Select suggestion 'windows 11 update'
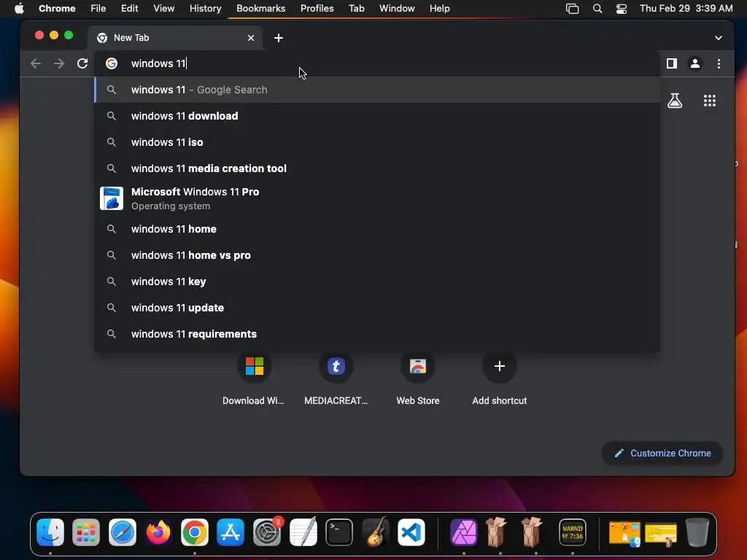This screenshot has width=747, height=560. click(377, 308)
